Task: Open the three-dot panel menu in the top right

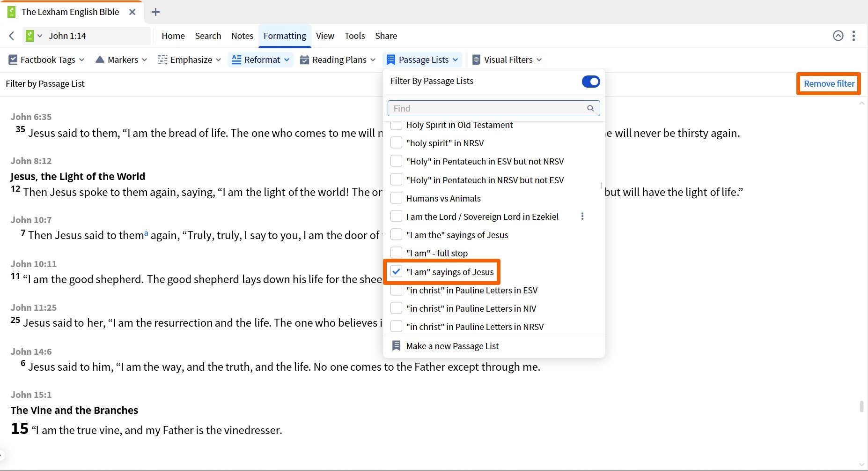Action: 854,36
